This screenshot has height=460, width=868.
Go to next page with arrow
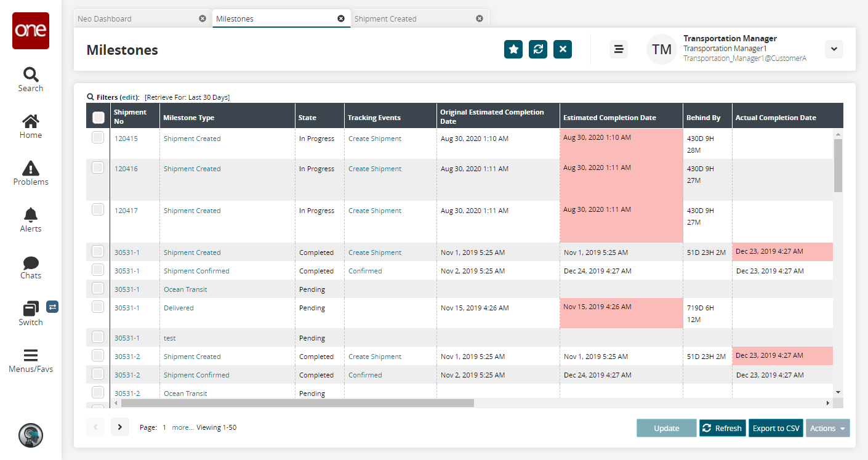click(120, 427)
